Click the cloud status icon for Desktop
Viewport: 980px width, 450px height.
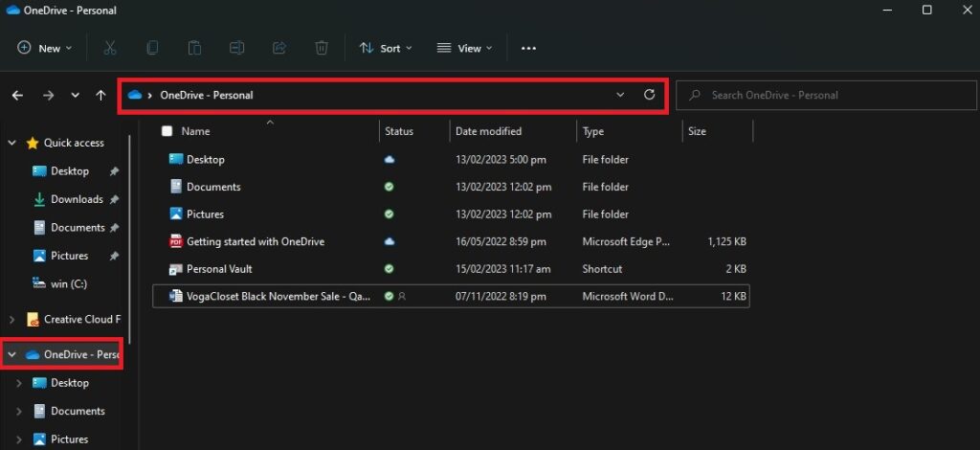pyautogui.click(x=390, y=159)
